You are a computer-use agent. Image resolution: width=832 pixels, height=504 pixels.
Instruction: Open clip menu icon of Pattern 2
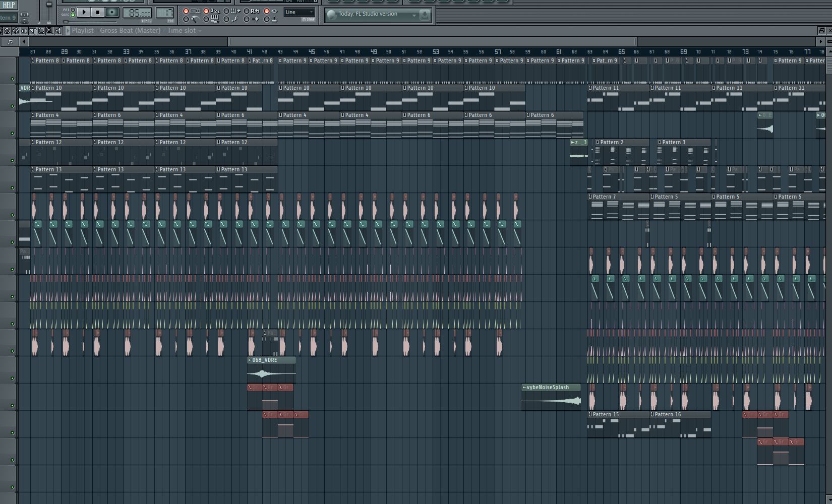click(598, 142)
